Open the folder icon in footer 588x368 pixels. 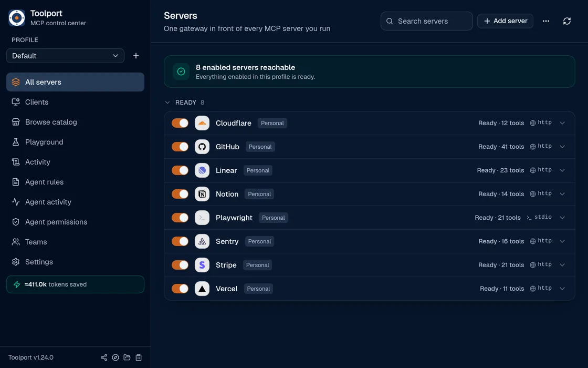coord(127,357)
